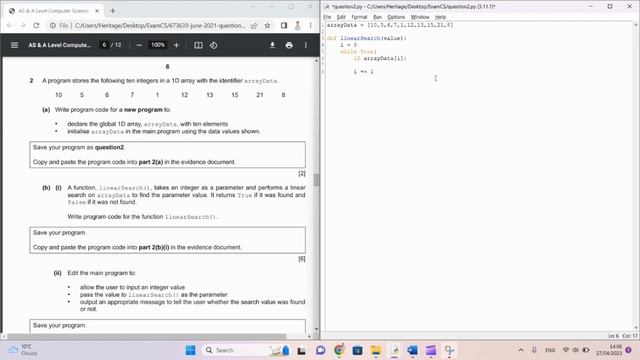
Task: Open the taskbar clock and date
Action: tap(609, 350)
